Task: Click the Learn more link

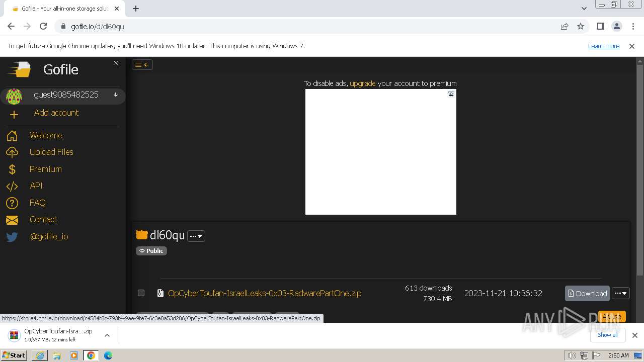Action: (604, 46)
